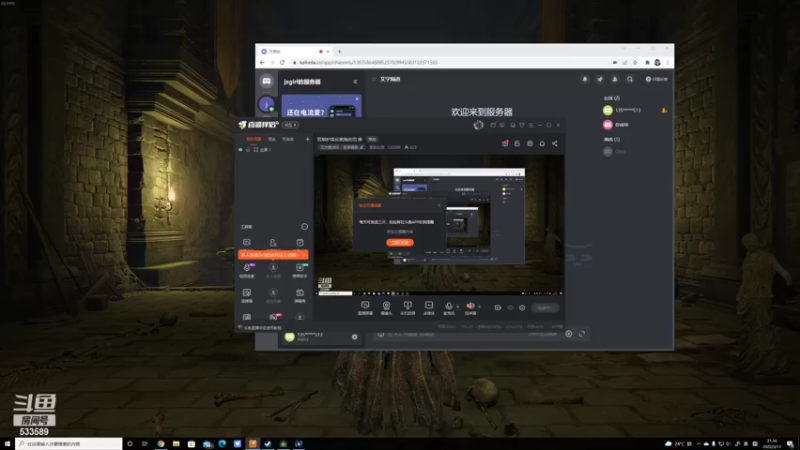800x450 pixels.
Task: Bookmark the page with the star icon
Action: pos(635,62)
